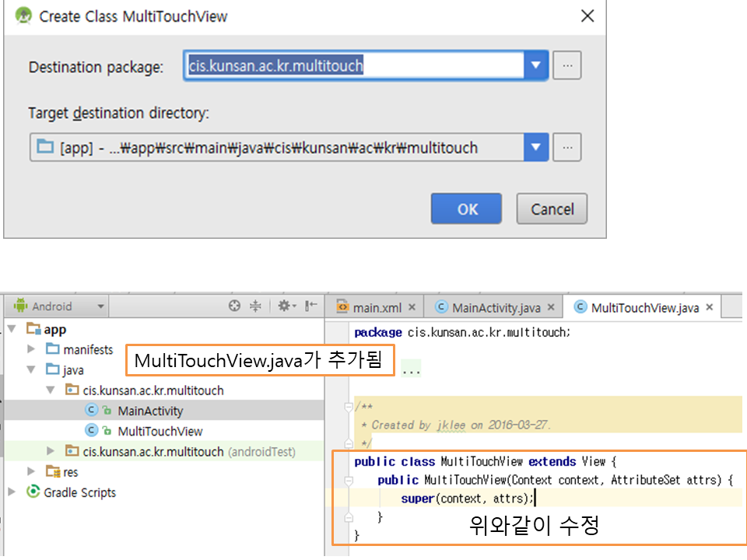
Task: Click the browse button beside Target destination directory
Action: click(567, 147)
